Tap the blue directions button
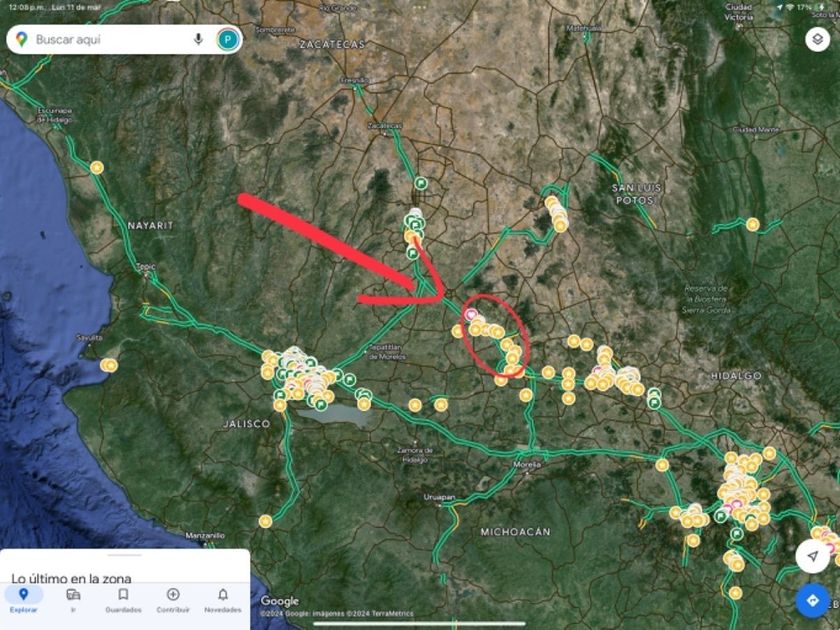 tap(813, 600)
